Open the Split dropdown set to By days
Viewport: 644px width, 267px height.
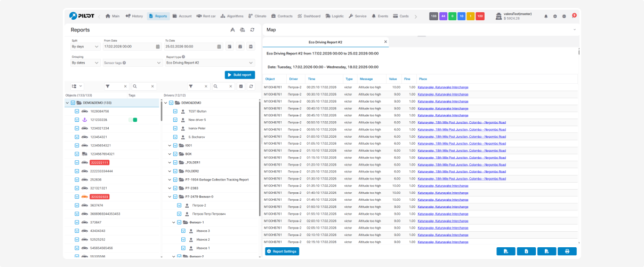click(85, 46)
